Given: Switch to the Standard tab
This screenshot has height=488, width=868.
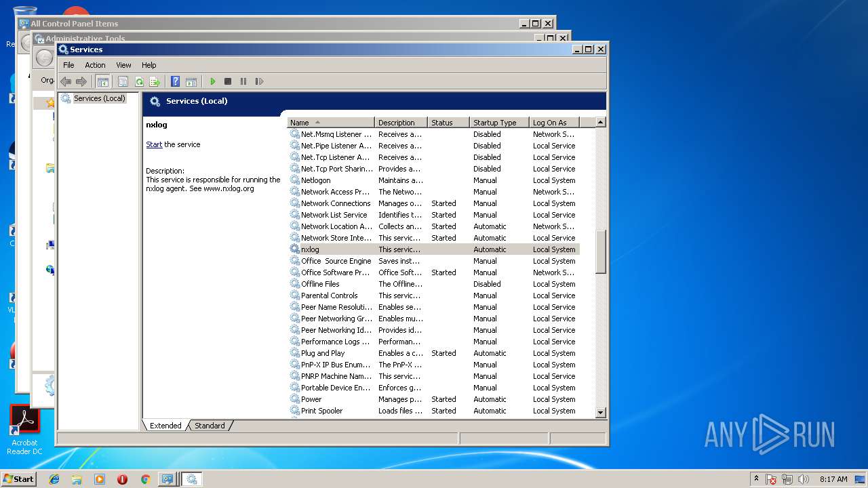Looking at the screenshot, I should click(x=210, y=426).
